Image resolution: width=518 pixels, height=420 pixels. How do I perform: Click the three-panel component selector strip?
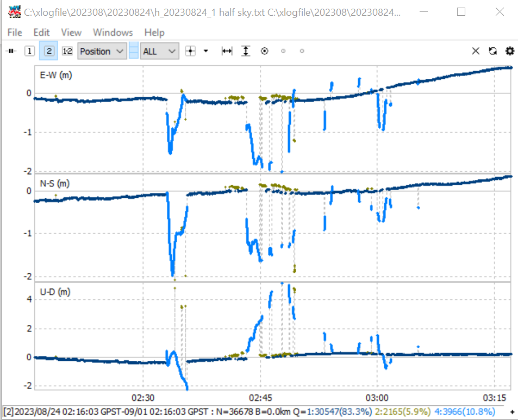(x=134, y=51)
